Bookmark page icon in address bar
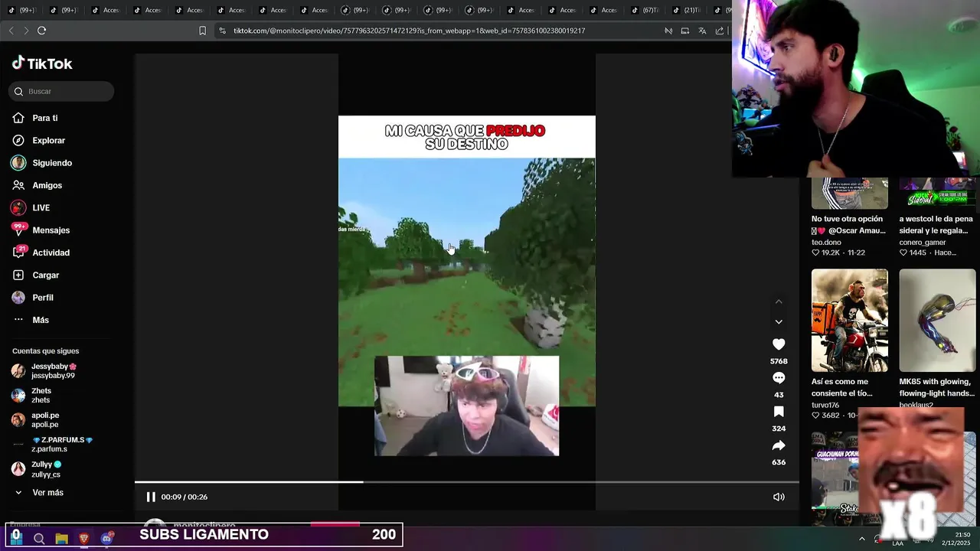Viewport: 980px width, 551px height. pyautogui.click(x=202, y=31)
